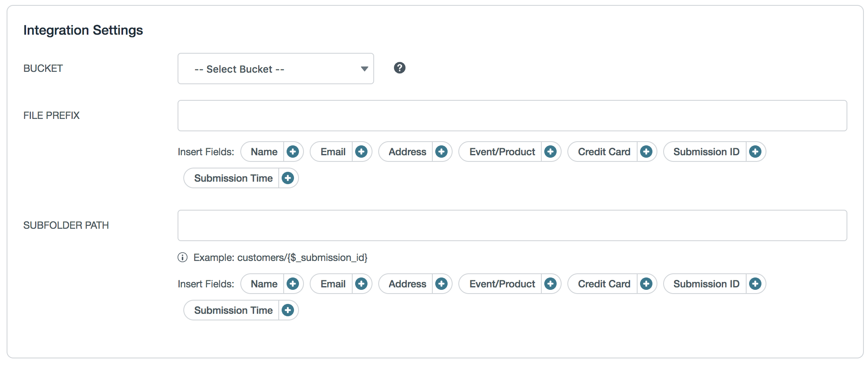Screen dimensions: 868x365
Task: Click plus icon on File Prefix Name field
Action: tap(293, 152)
